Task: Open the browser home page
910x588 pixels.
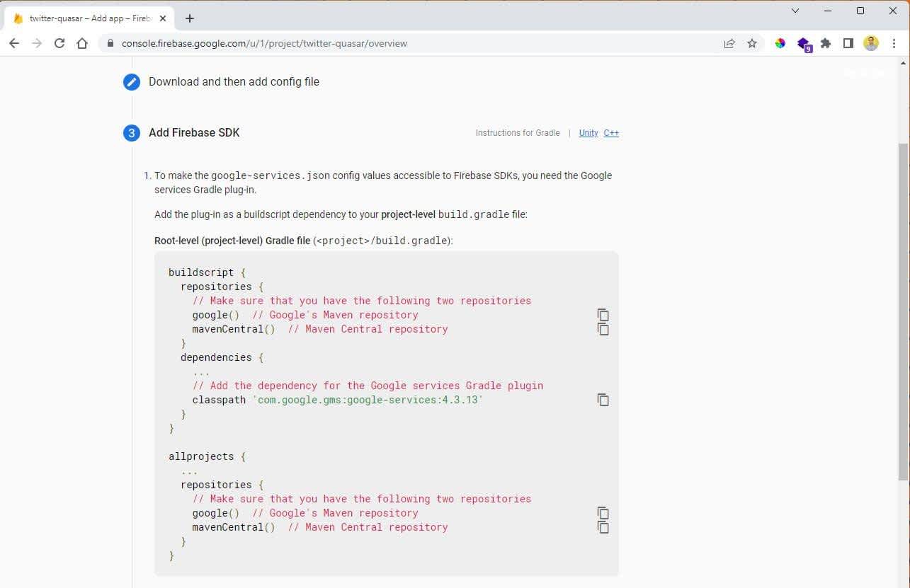Action: (x=82, y=43)
